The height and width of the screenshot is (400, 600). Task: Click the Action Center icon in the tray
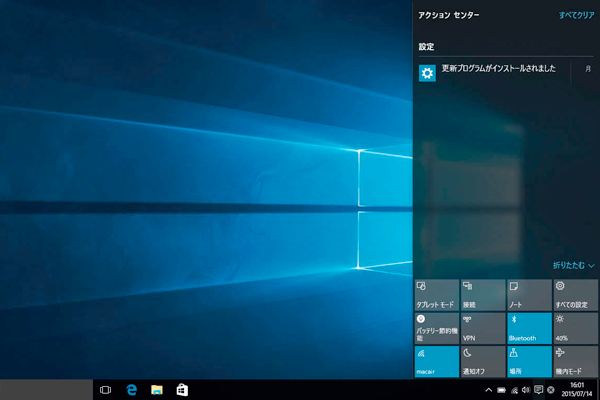pos(539,390)
